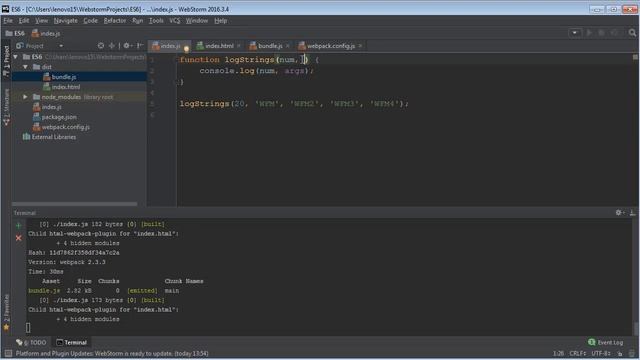Click tool window quick access icon bottom-left
Image resolution: width=640 pixels, height=360 pixels.
point(7,353)
